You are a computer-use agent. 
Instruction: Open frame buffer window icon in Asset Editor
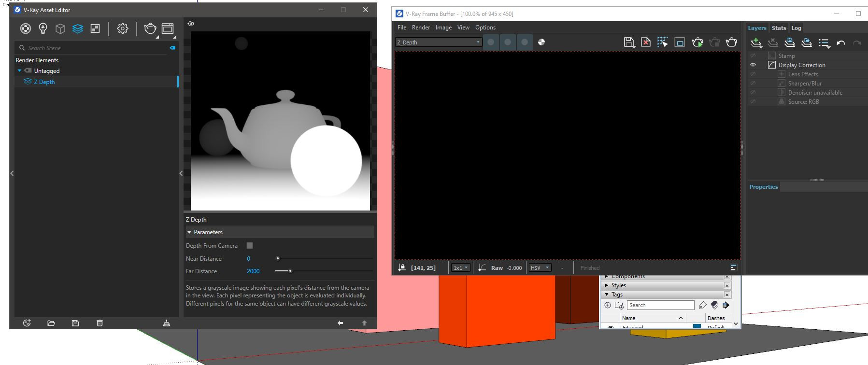168,29
